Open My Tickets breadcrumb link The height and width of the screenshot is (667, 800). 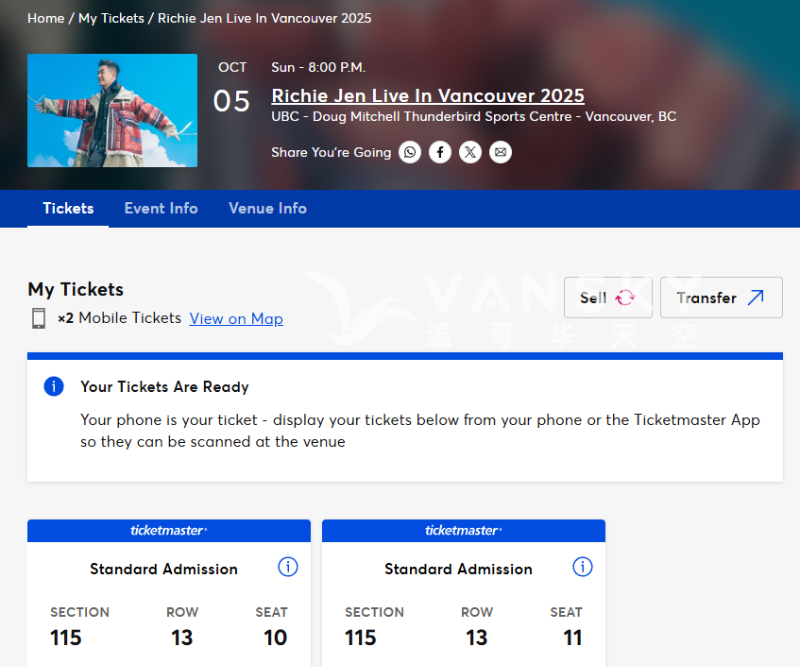111,18
